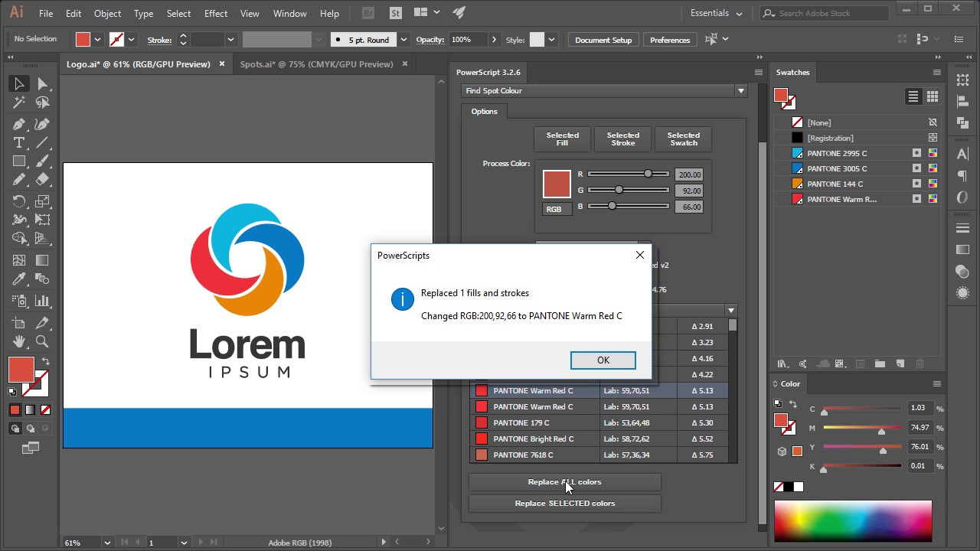
Task: Choose the Eraser tool
Action: 43,180
